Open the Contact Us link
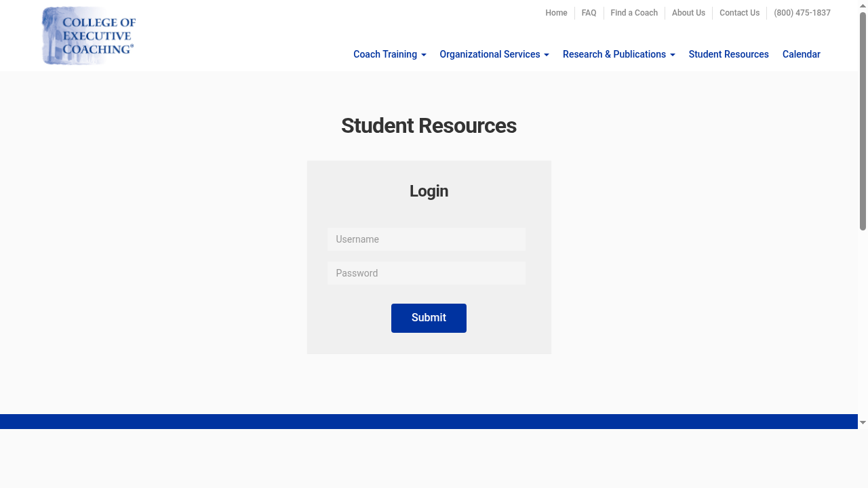The height and width of the screenshot is (488, 868). [739, 13]
